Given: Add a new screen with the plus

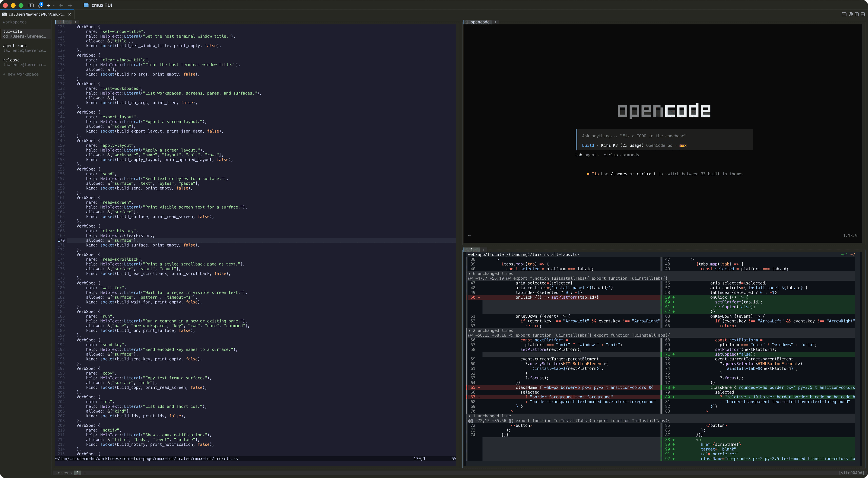Looking at the screenshot, I should click(85, 473).
